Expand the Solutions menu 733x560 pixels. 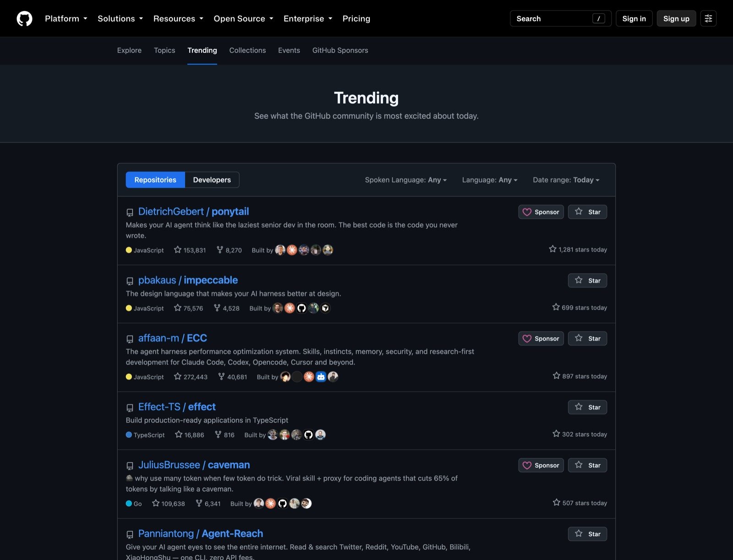click(x=120, y=19)
